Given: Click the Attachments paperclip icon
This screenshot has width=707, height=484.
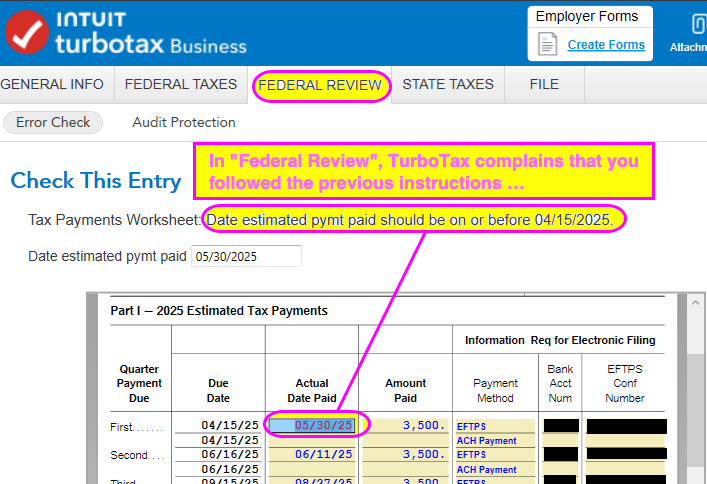Looking at the screenshot, I should 698,24.
